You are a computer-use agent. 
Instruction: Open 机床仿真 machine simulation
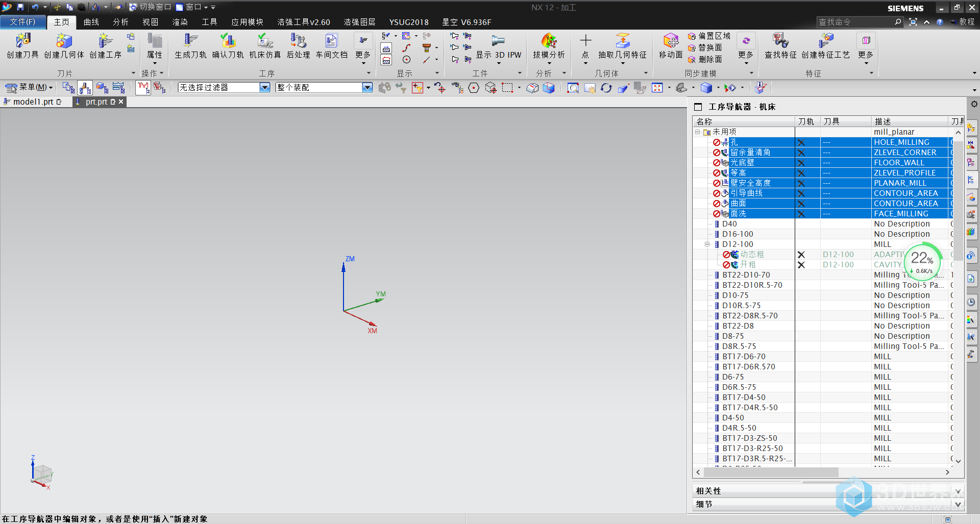pyautogui.click(x=265, y=46)
